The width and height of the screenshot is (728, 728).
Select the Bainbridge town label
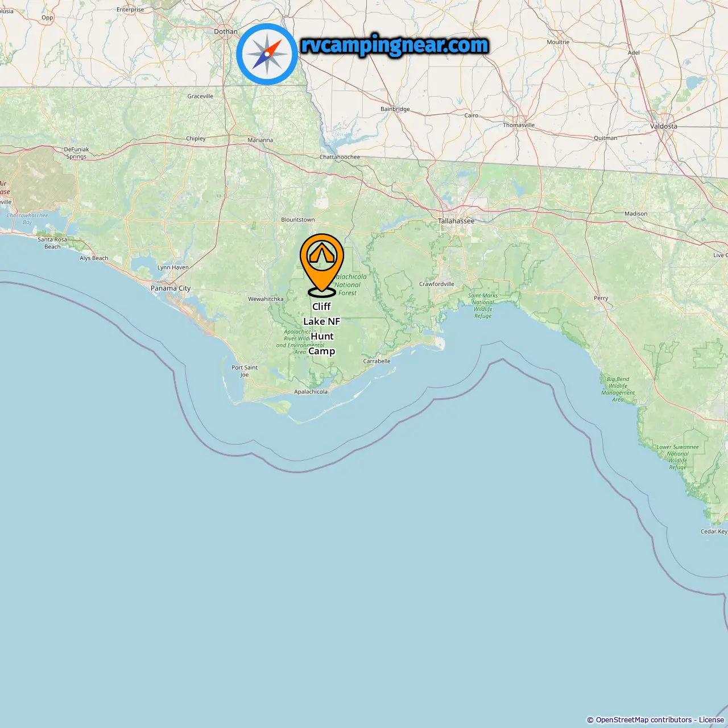click(x=395, y=109)
